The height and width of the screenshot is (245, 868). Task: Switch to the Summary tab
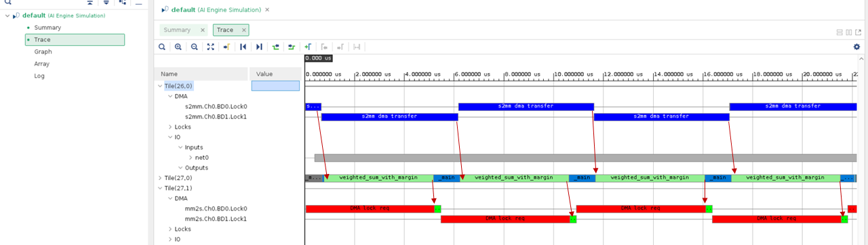(177, 30)
